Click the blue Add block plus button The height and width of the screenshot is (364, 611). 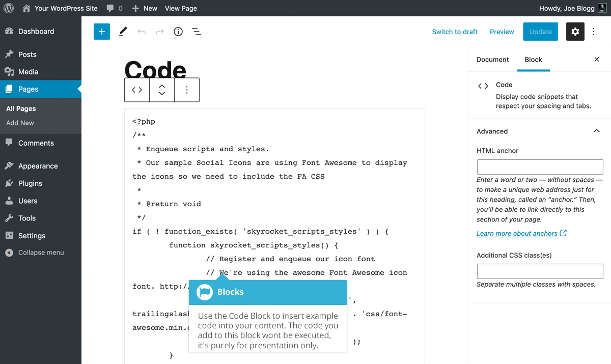(102, 32)
